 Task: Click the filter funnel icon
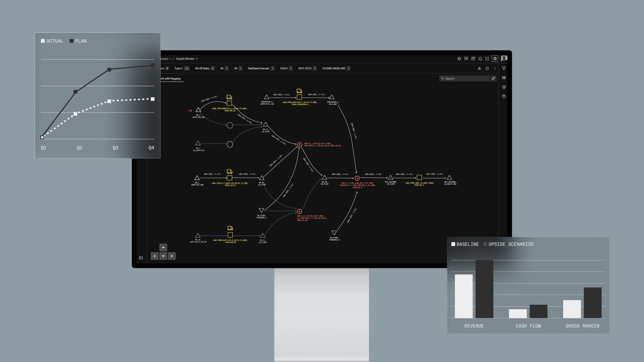[x=504, y=68]
